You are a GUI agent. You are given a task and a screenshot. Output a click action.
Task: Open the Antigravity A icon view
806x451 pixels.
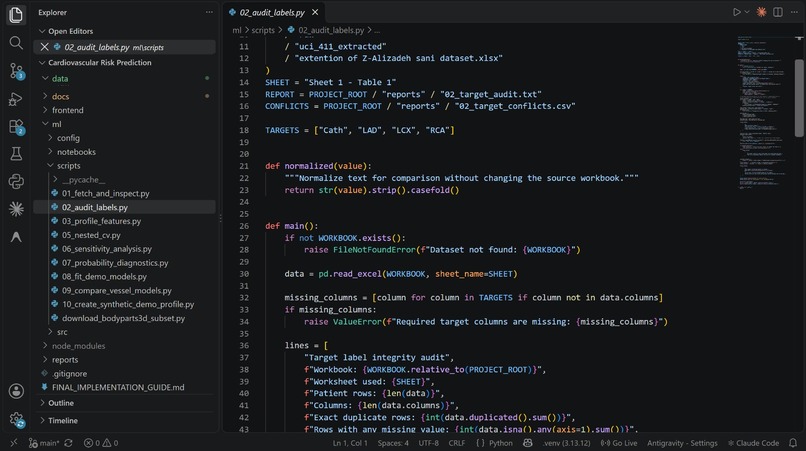point(16,237)
